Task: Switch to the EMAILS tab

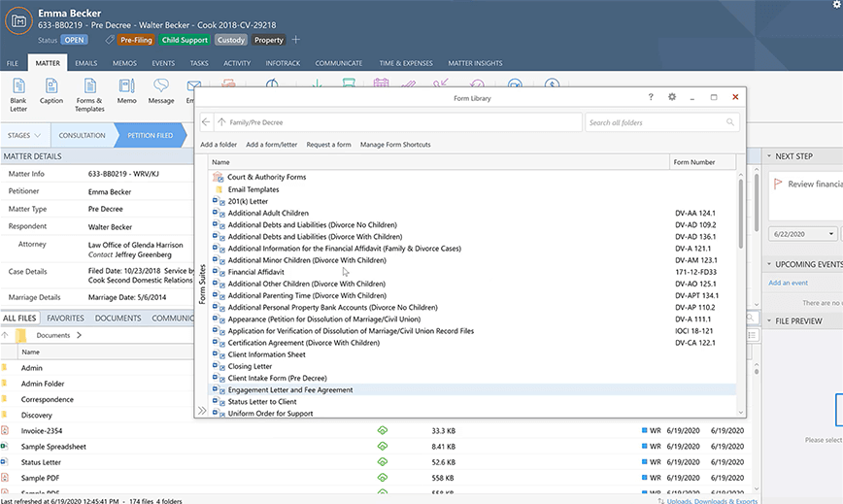Action: pyautogui.click(x=86, y=63)
